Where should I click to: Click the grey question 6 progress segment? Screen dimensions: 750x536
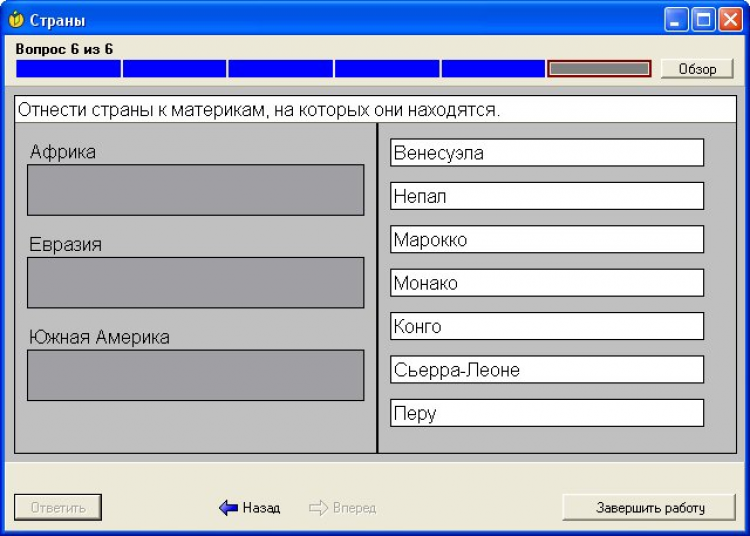click(x=599, y=69)
